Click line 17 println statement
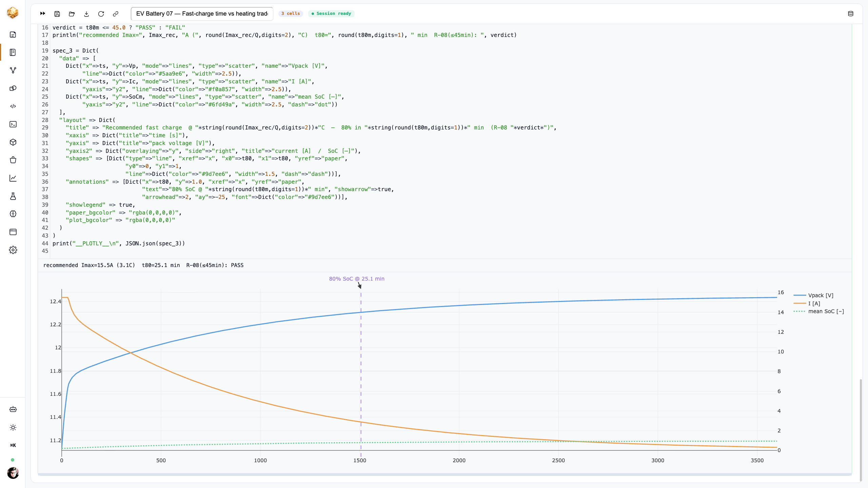The width and height of the screenshot is (868, 488). point(284,35)
